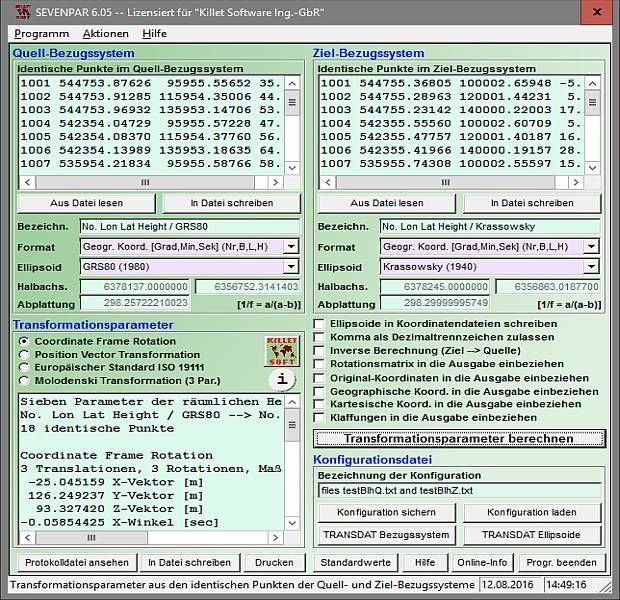Viewport: 620px width, 600px height.
Task: Open the source Ellipsoid GRS80 dropdown arrow
Action: point(291,267)
